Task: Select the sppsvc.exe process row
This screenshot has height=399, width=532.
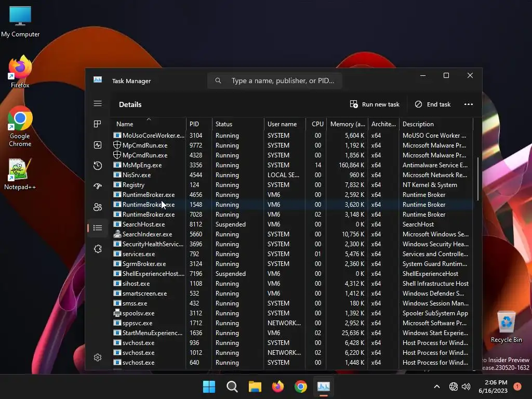Action: (292, 323)
